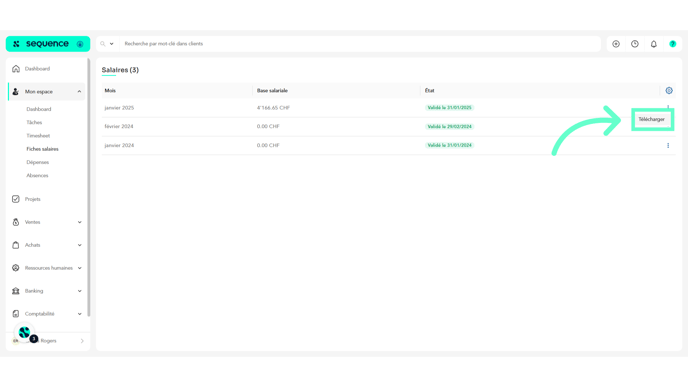Expand the search filter dropdown arrow
Image resolution: width=688 pixels, height=387 pixels.
tap(111, 44)
